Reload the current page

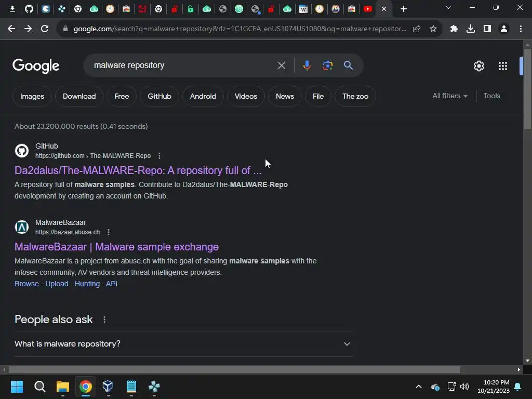pos(45,29)
